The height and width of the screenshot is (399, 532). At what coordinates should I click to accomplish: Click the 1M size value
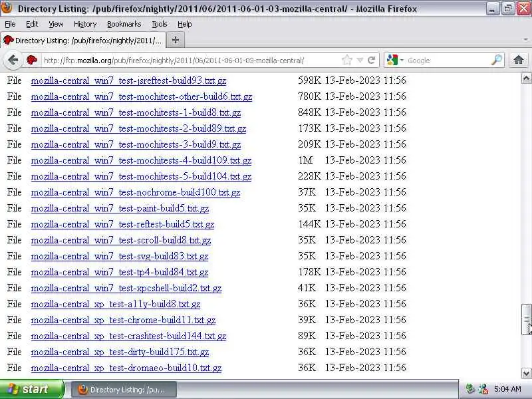point(305,160)
